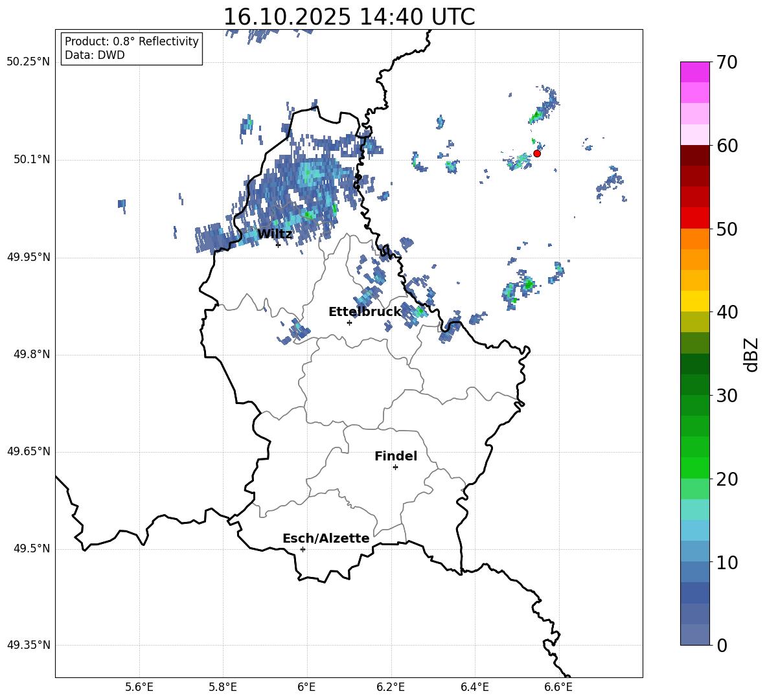Click the 30 tick on the colorbar
The height and width of the screenshot is (700, 767).
pos(727,396)
